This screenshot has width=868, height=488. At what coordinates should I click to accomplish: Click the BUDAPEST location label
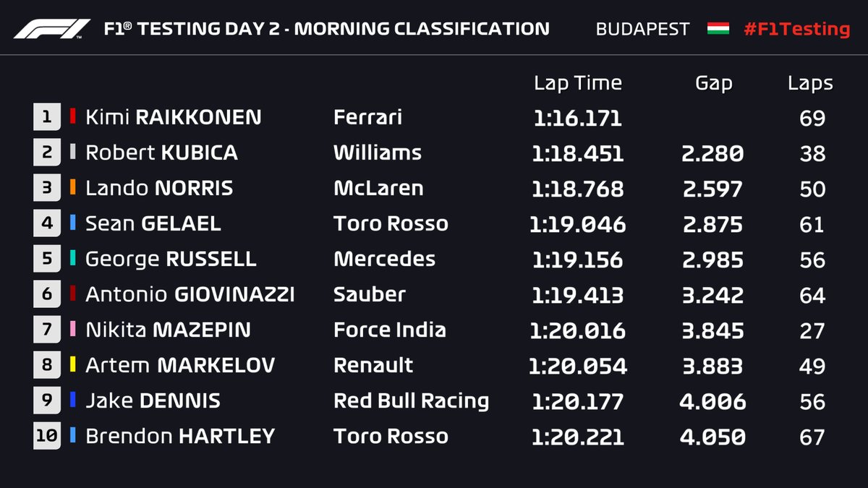643,30
